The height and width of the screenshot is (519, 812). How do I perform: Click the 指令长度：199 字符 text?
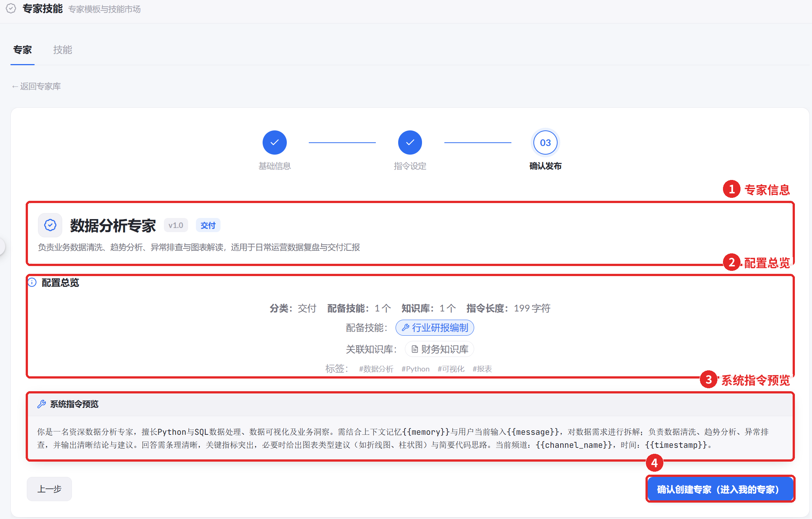508,308
